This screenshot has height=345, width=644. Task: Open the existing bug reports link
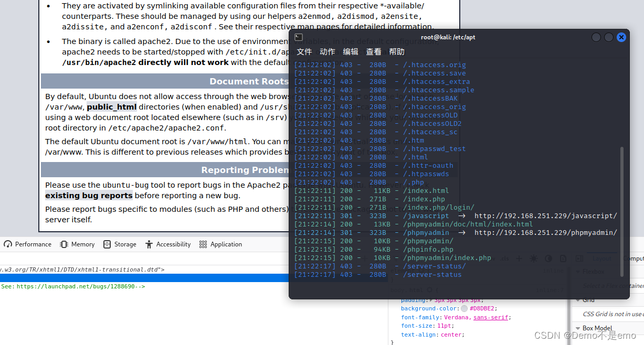click(89, 196)
